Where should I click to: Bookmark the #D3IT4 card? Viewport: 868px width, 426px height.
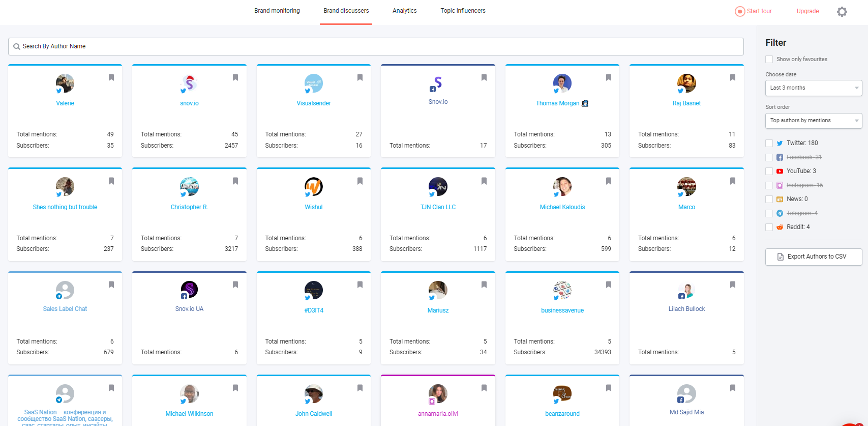[x=360, y=285]
